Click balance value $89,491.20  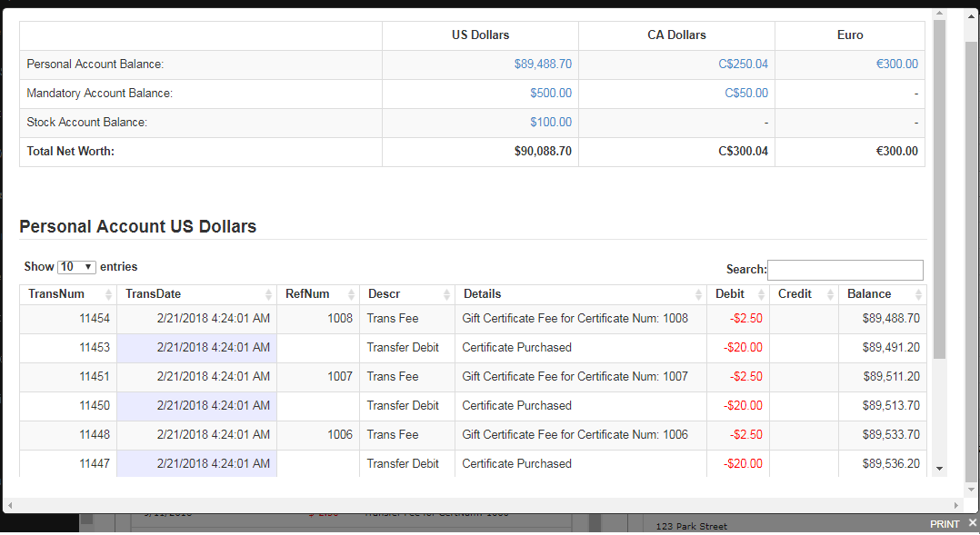coord(891,348)
